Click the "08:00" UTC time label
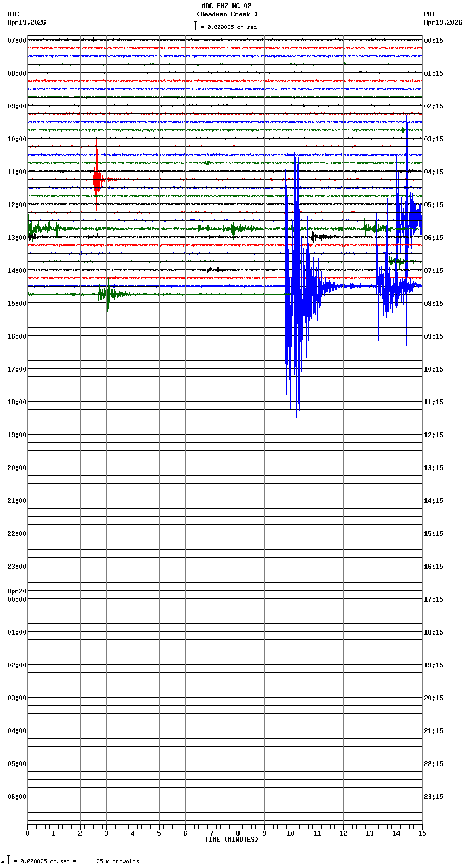The width and height of the screenshot is (466, 868). 17,73
